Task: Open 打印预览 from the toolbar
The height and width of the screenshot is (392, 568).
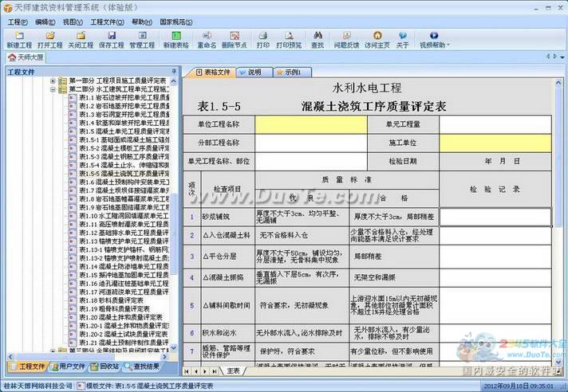Action: (289, 40)
